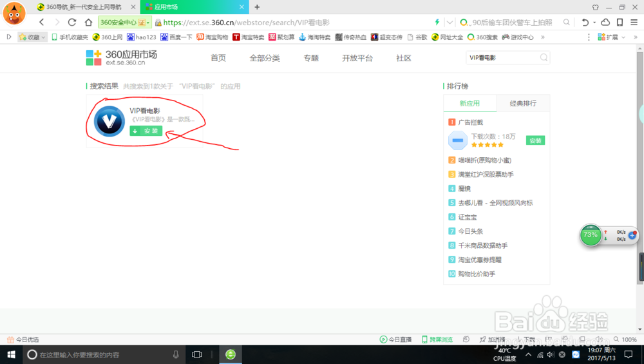The image size is (644, 364).
Task: Click 跨屏浏览 in the status bar
Action: (437, 340)
